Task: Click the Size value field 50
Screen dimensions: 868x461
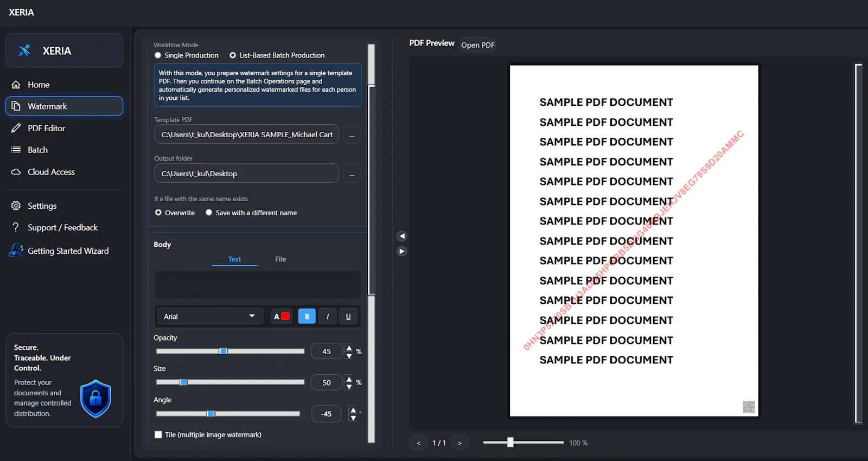Action: pos(327,382)
